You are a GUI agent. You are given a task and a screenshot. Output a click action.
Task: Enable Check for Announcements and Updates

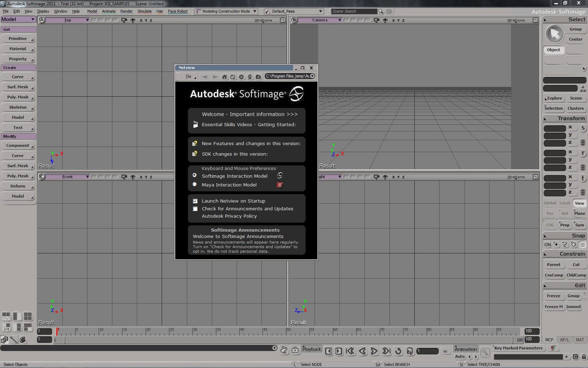[x=195, y=209]
